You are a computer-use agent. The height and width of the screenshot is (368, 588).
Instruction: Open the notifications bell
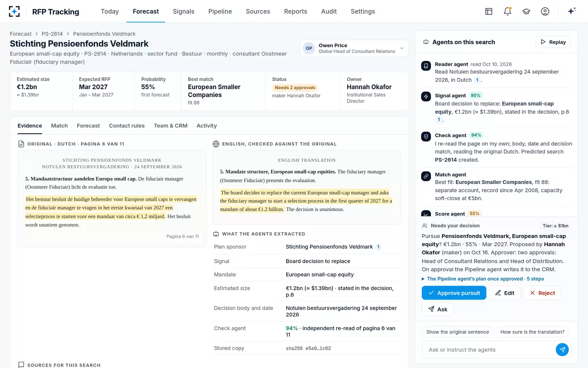pos(508,11)
